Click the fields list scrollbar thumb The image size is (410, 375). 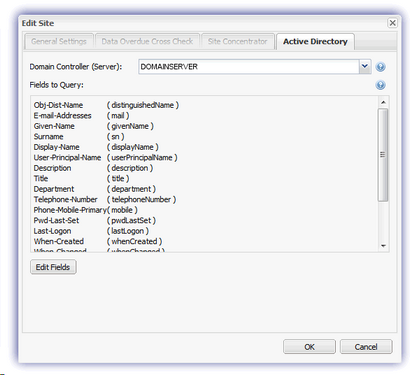coord(383,155)
